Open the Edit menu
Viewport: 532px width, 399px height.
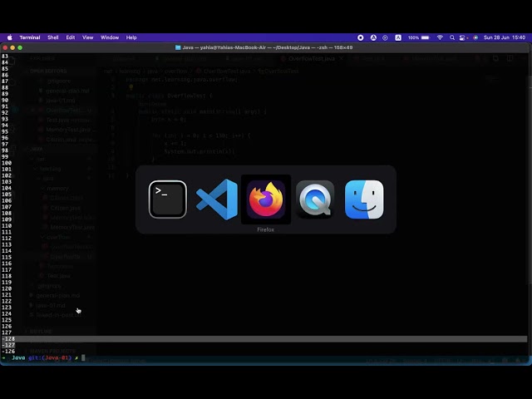tap(71, 37)
